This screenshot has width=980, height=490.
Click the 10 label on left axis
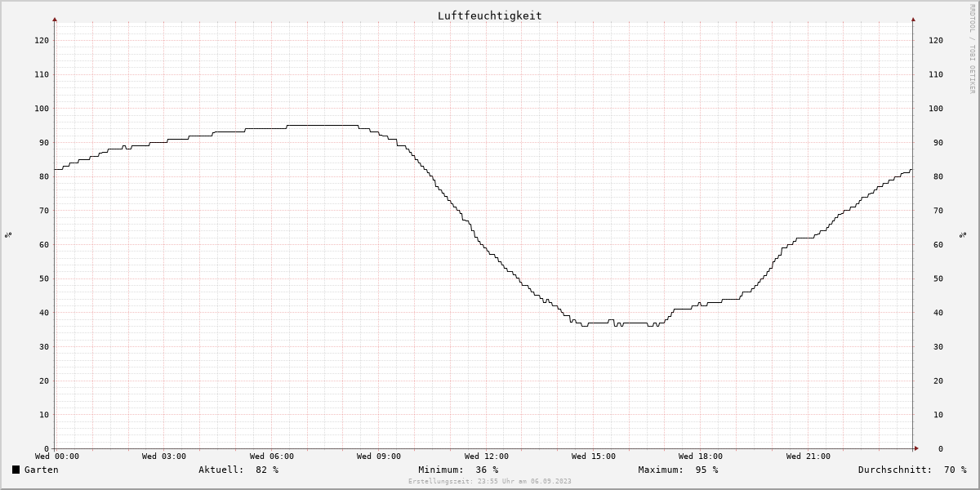click(43, 414)
